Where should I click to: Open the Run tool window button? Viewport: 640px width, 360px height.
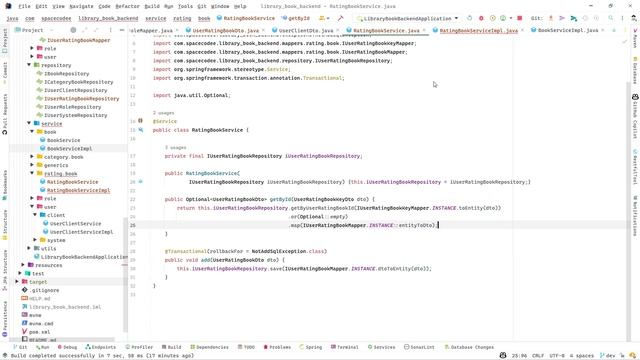(42, 347)
